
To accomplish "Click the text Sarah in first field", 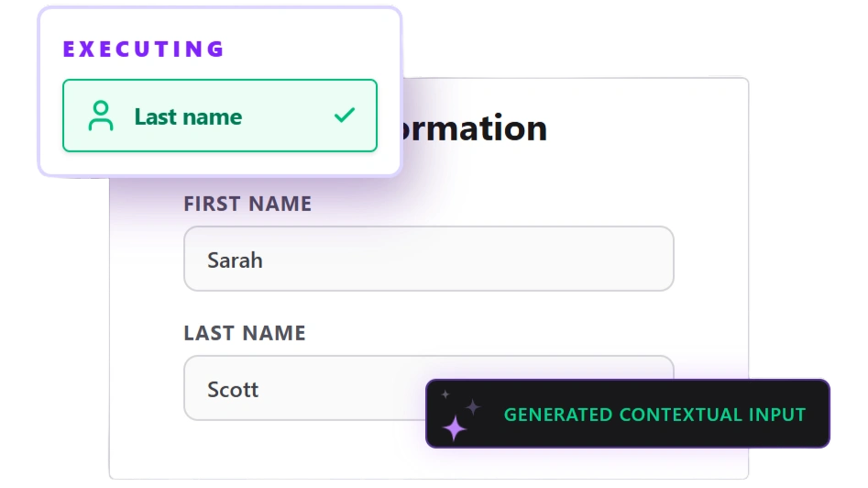I will 235,260.
